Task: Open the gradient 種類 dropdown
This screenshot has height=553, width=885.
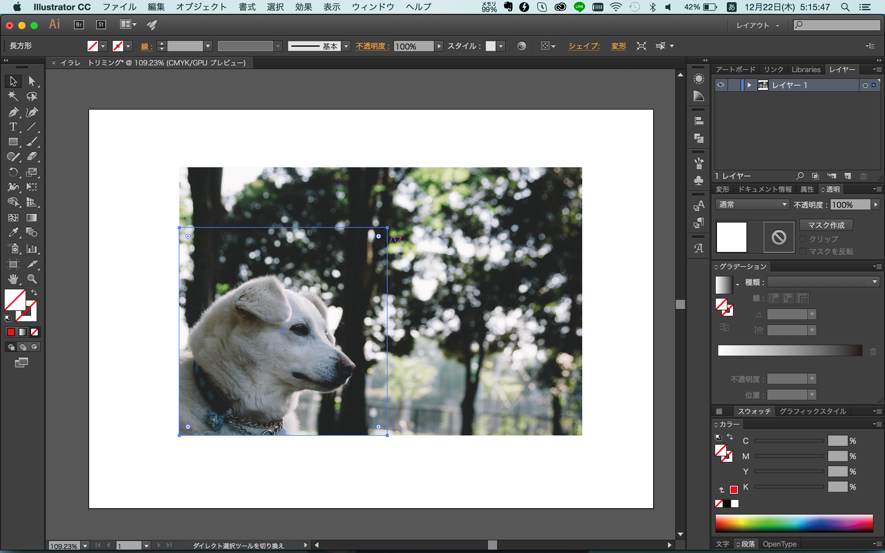Action: (823, 283)
